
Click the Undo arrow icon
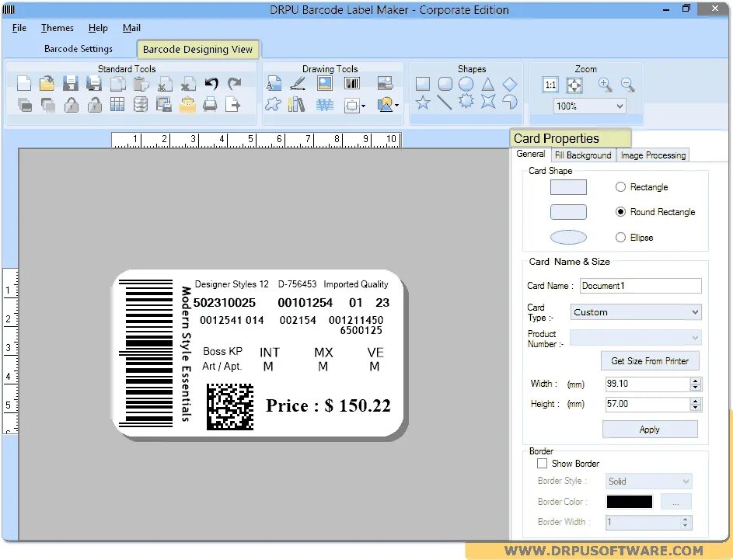point(211,84)
